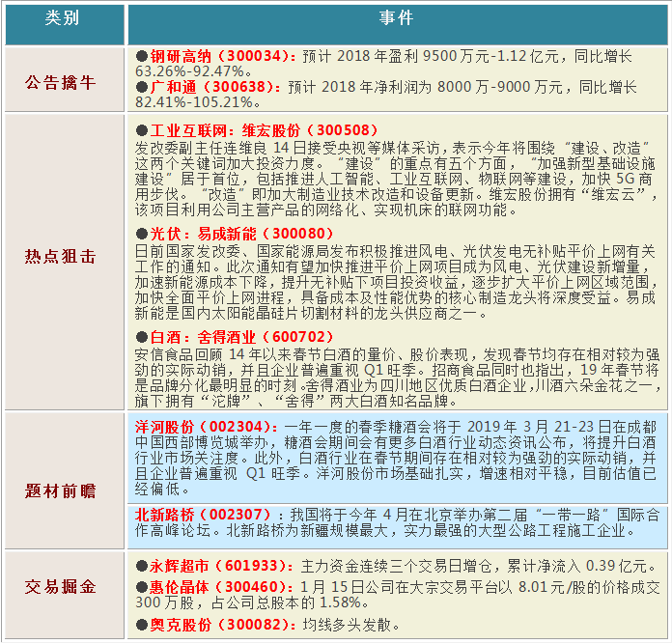Click stock name 北新路桥（002307）
672x644 pixels.
click(x=204, y=515)
